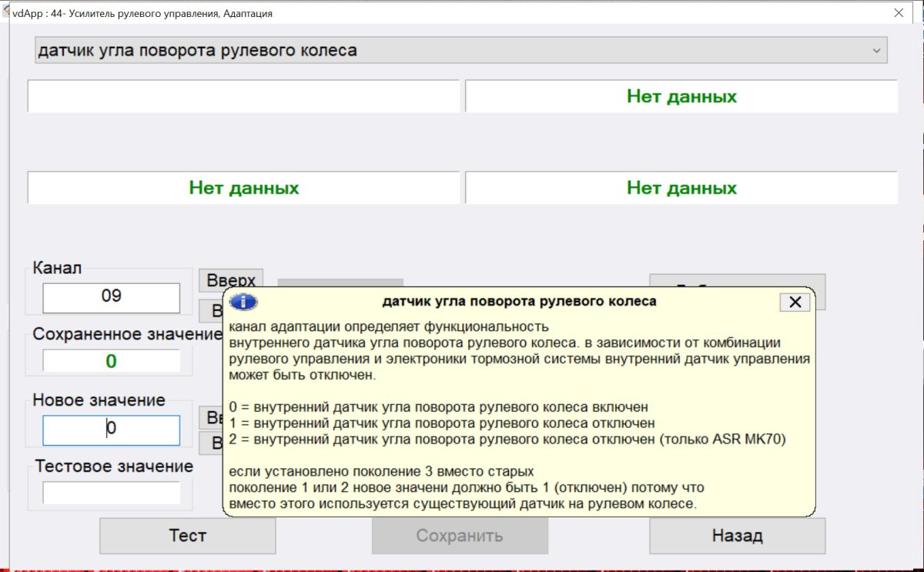Click the empty top-left data display field
Image resolution: width=924 pixels, height=572 pixels.
[243, 96]
